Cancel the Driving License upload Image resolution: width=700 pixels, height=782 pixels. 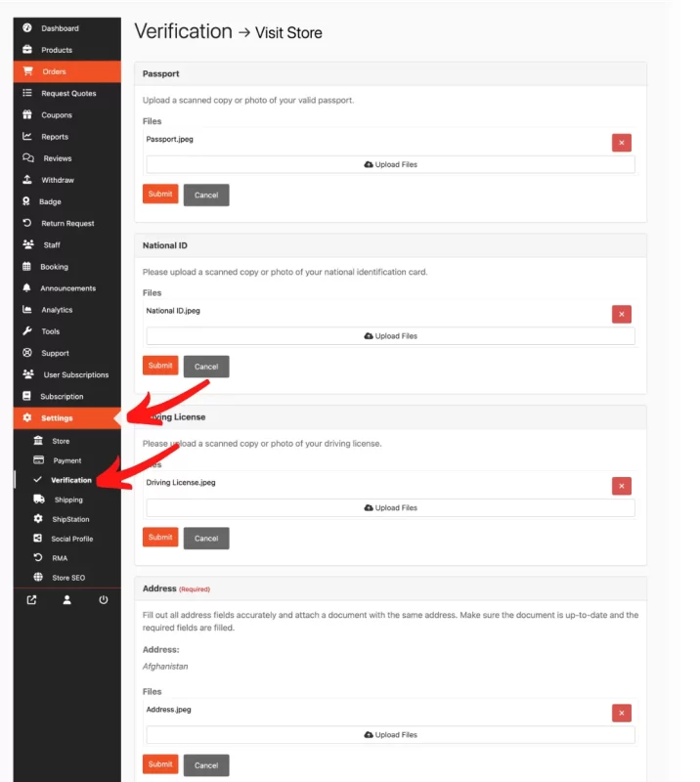pyautogui.click(x=206, y=538)
